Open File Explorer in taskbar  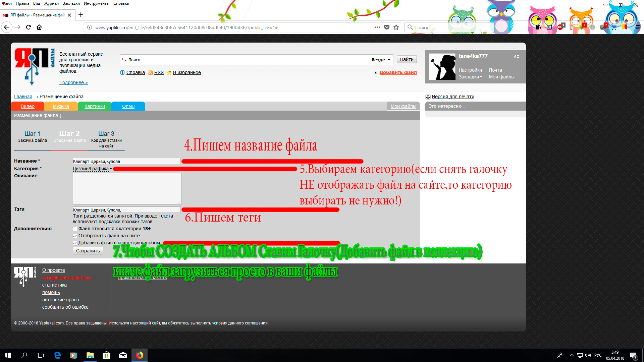[90, 355]
